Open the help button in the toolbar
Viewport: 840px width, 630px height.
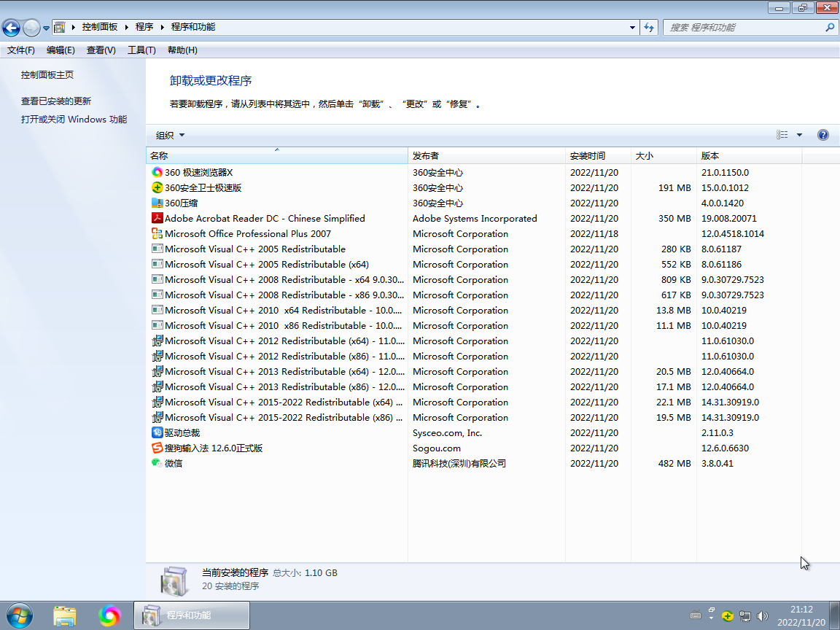click(822, 135)
